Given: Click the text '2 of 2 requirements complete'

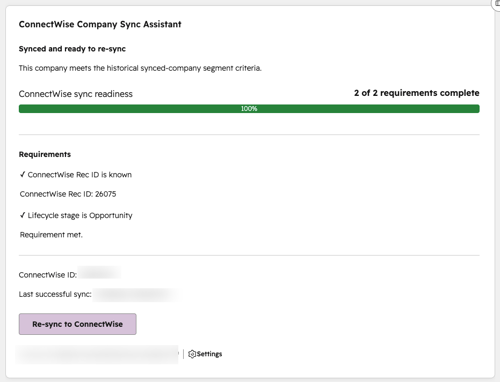Looking at the screenshot, I should click(417, 93).
